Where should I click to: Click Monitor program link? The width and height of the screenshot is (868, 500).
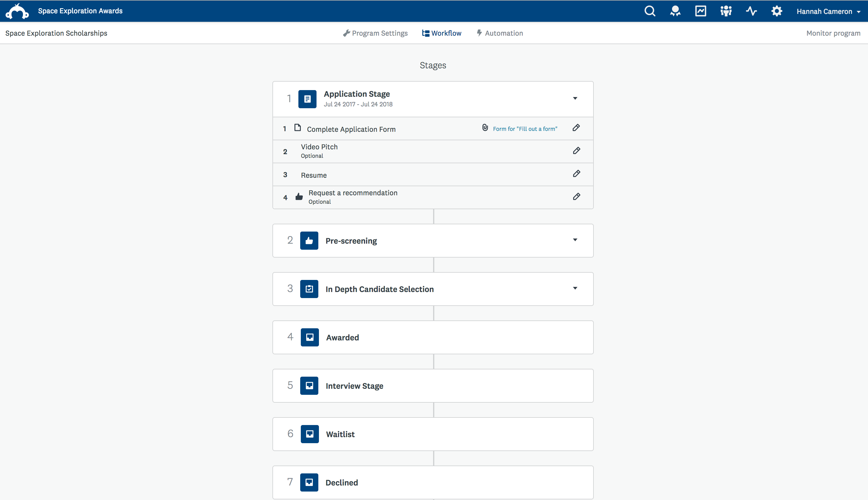(x=833, y=33)
